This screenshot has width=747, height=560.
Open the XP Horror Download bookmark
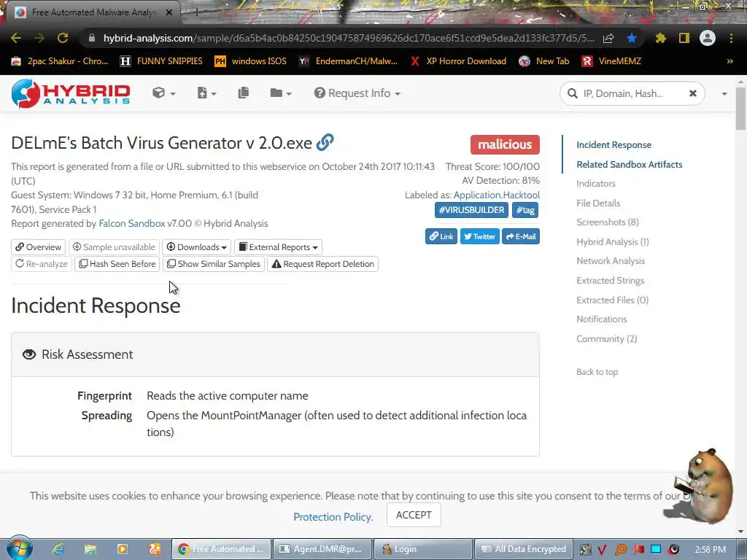[458, 61]
